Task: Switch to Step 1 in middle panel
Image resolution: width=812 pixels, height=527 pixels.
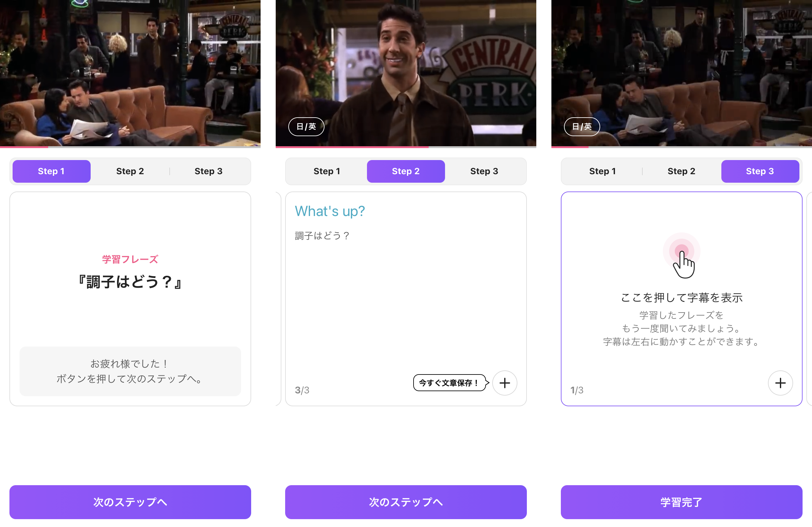Action: (x=327, y=171)
